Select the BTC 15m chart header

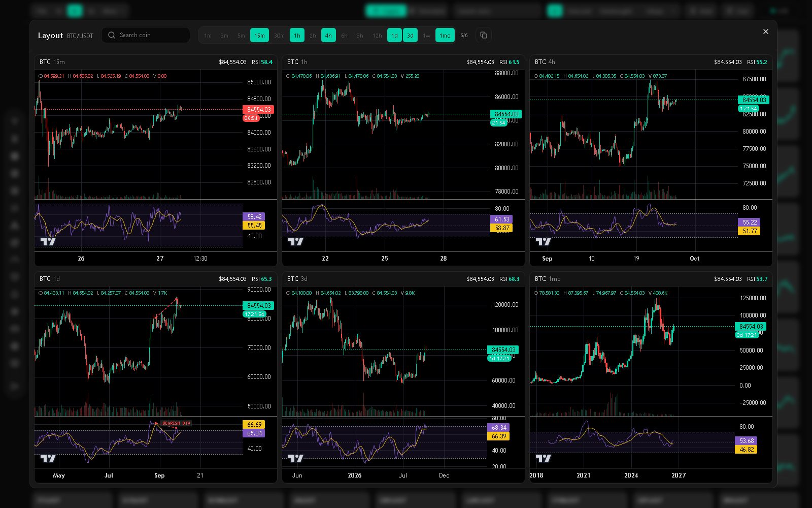click(x=156, y=62)
